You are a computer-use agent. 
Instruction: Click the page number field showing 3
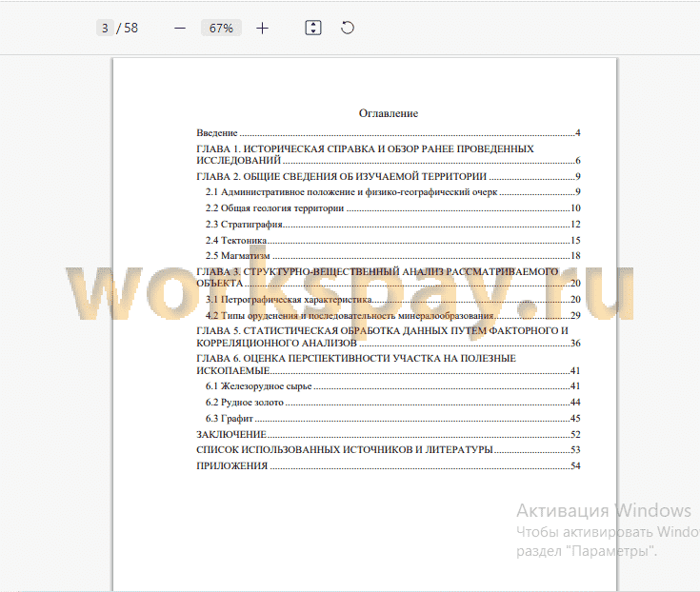pyautogui.click(x=105, y=29)
